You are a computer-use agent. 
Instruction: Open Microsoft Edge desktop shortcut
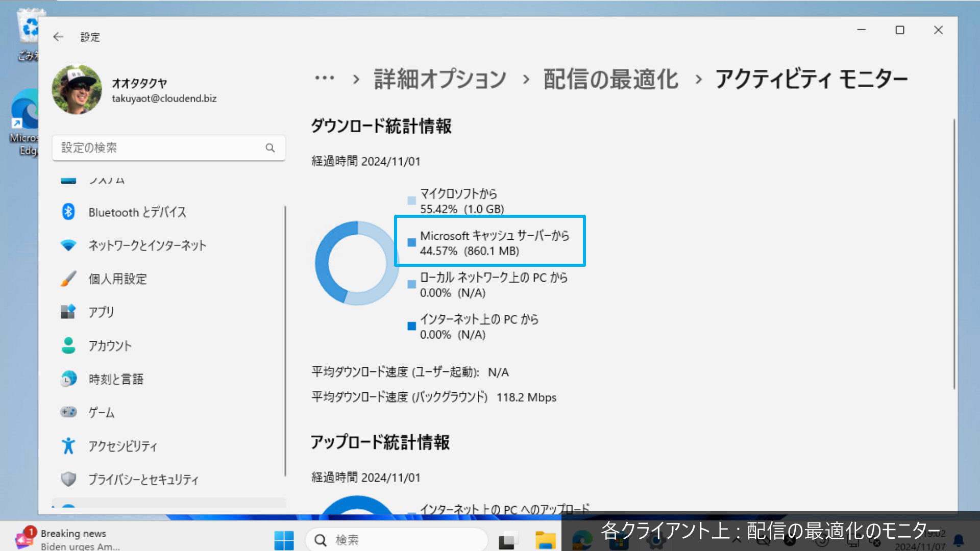[x=24, y=122]
